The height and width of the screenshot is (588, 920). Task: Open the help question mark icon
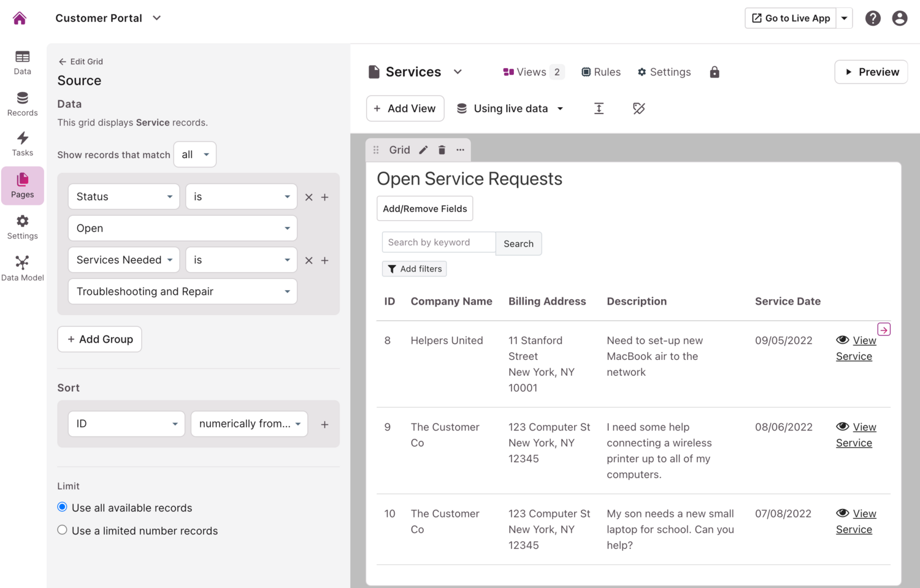click(x=872, y=18)
